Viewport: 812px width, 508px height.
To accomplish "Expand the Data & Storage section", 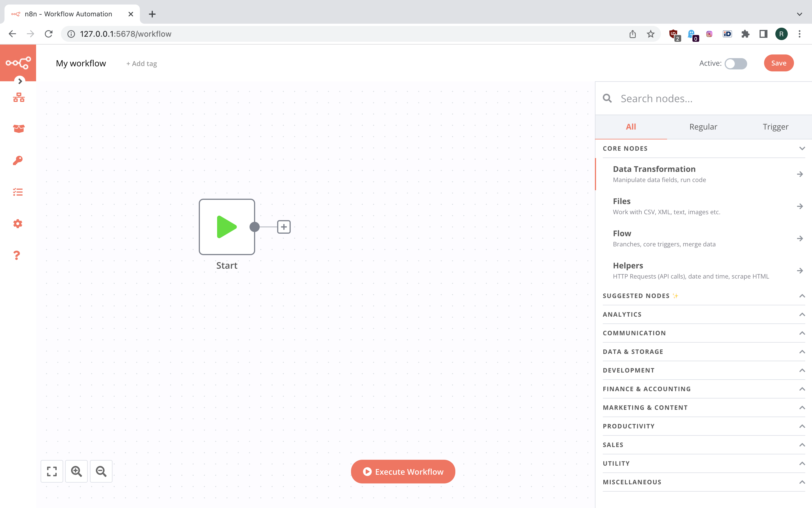I will point(704,352).
